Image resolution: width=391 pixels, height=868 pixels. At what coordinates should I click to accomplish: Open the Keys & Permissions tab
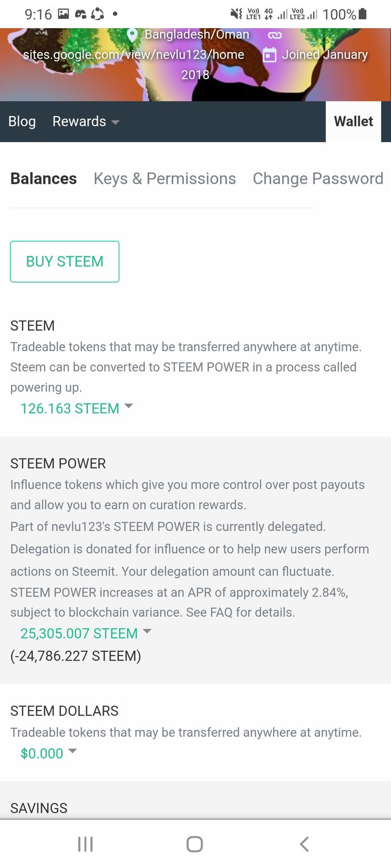coord(164,179)
